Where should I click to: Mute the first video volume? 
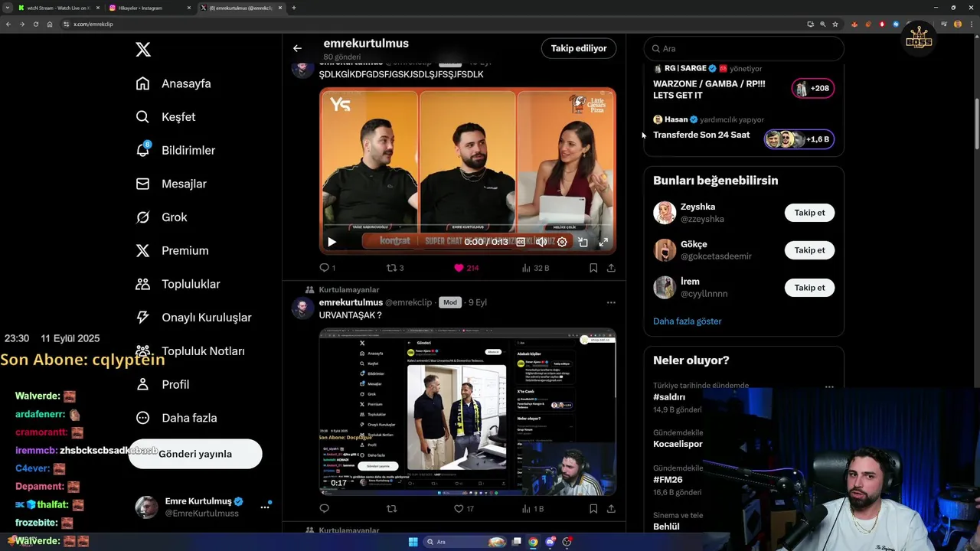point(541,242)
